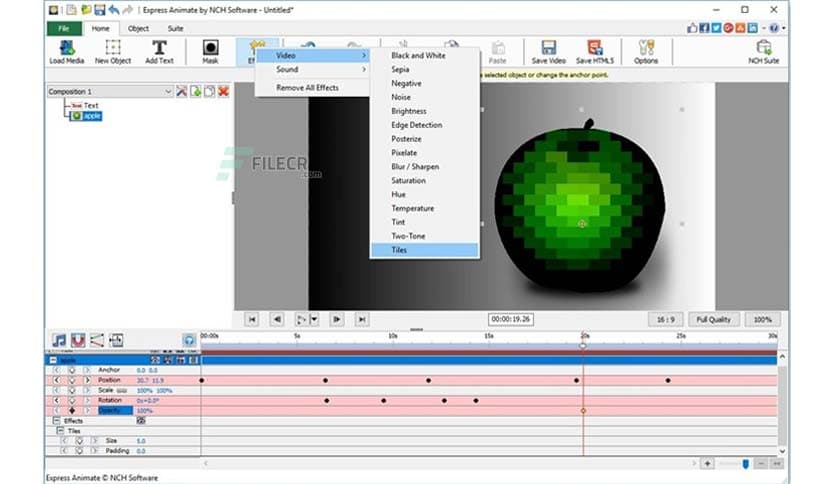Click the timeline zoom slider handle
836x484 pixels.
tap(745, 464)
